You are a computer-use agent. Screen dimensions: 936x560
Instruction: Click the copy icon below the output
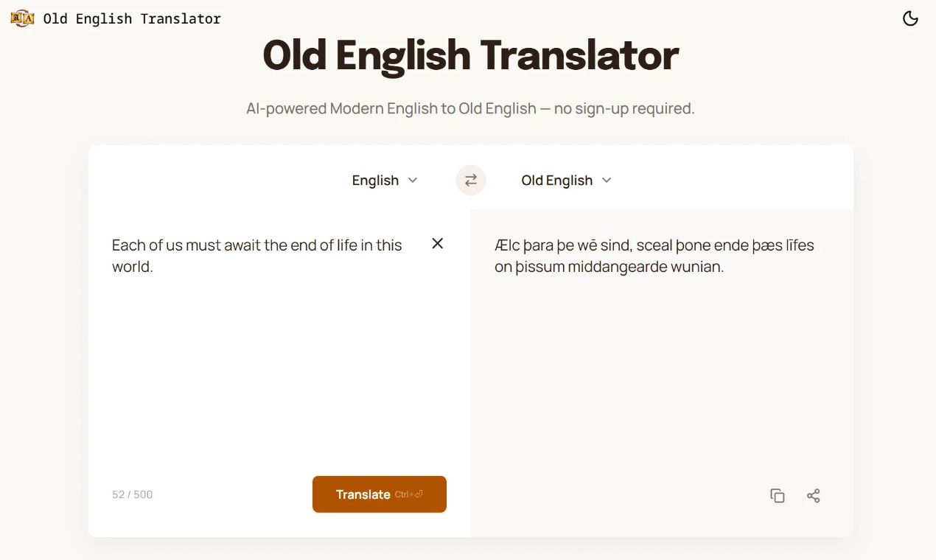pos(777,495)
